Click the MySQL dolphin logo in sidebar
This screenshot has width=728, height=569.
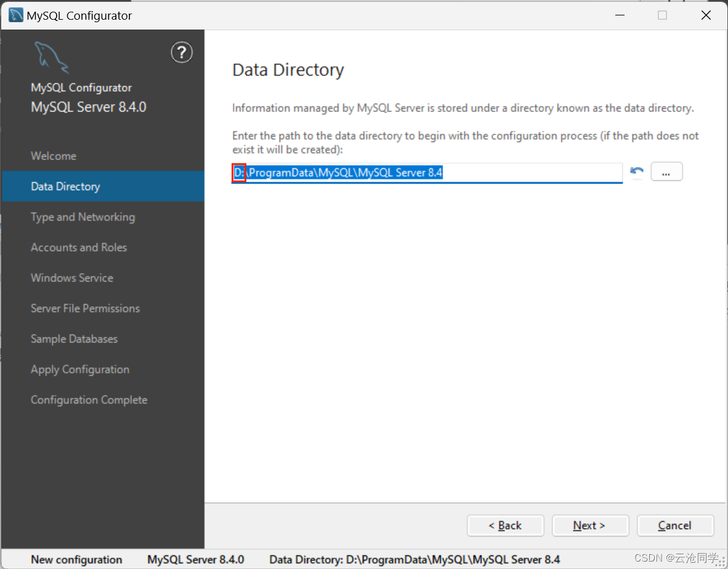pos(52,57)
